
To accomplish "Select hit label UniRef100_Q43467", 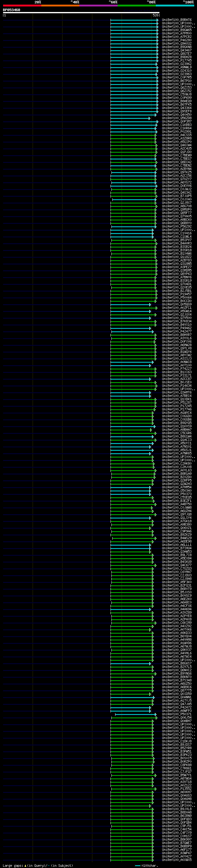I will tap(177, 50).
